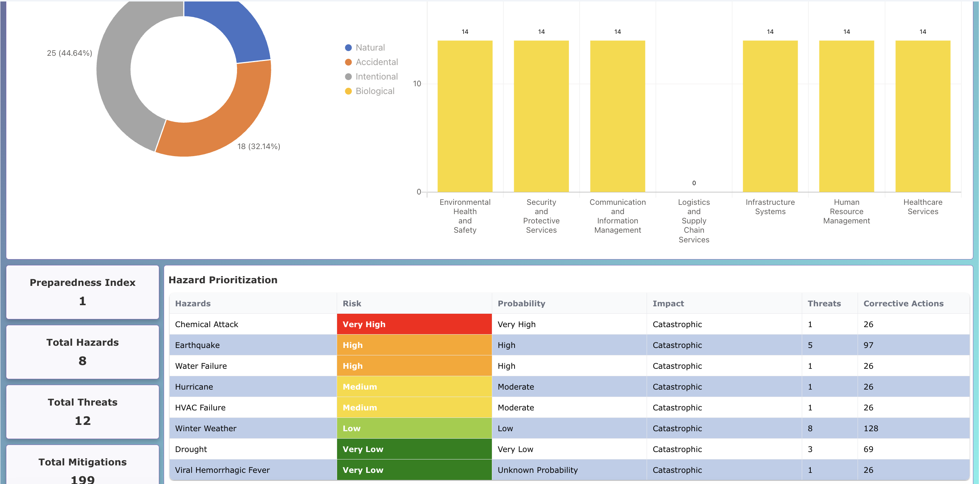Click the Probability column header
Viewport: 980px width, 484px height.
[521, 303]
